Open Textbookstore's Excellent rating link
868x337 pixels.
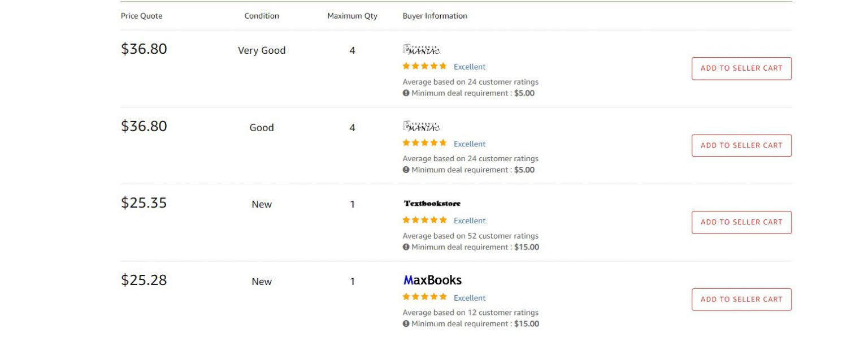click(x=470, y=220)
